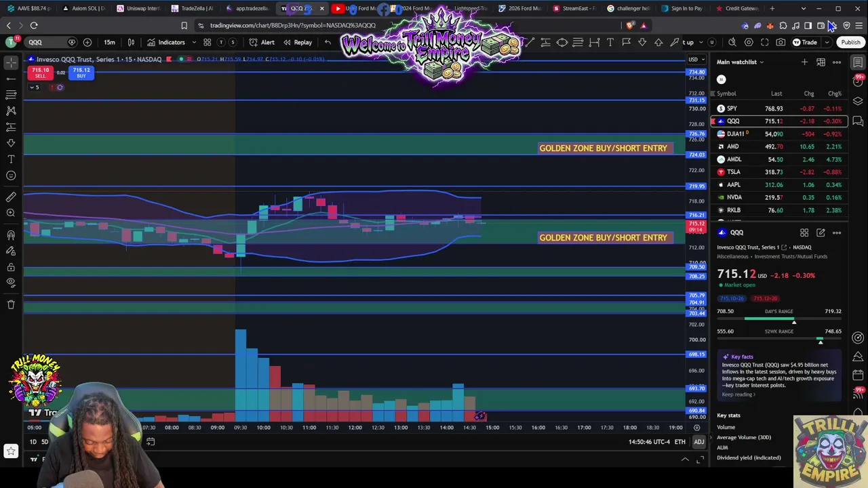Expand the Trade dropdown arrow
The height and width of the screenshot is (488, 868).
point(827,42)
